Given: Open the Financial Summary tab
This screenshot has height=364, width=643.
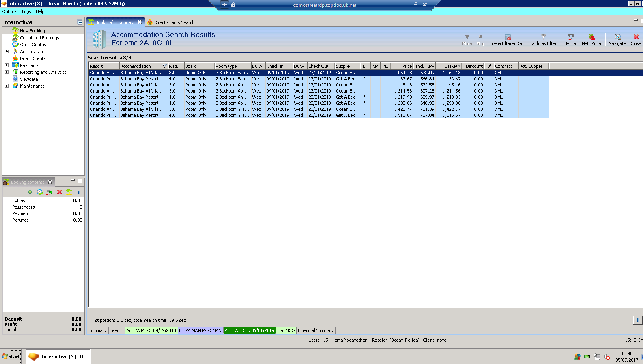Looking at the screenshot, I should pyautogui.click(x=316, y=330).
